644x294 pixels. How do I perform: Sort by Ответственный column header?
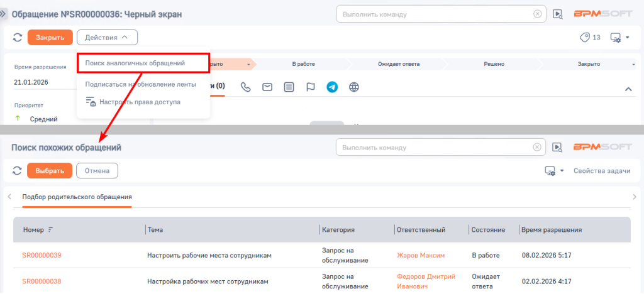click(421, 230)
